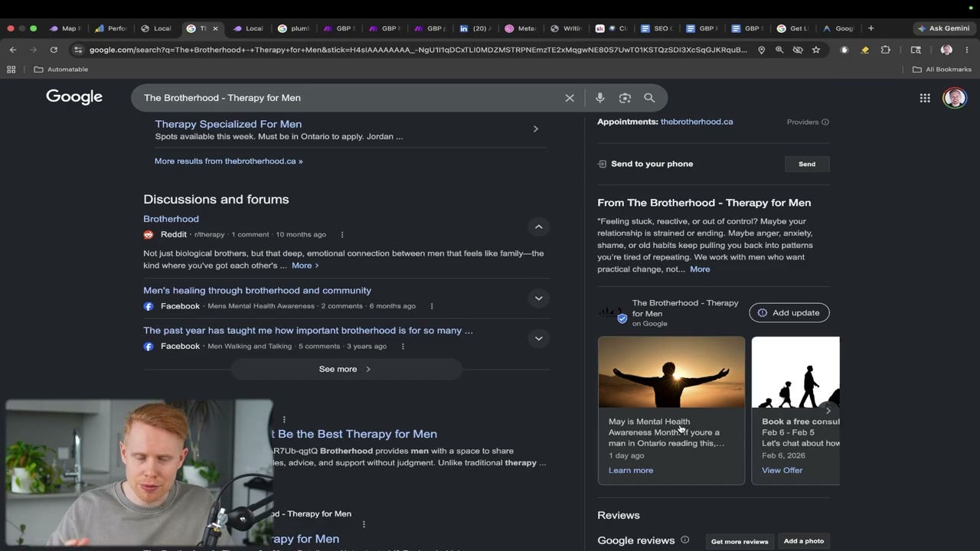
Task: Click the browser address bar URL
Action: pyautogui.click(x=418, y=50)
